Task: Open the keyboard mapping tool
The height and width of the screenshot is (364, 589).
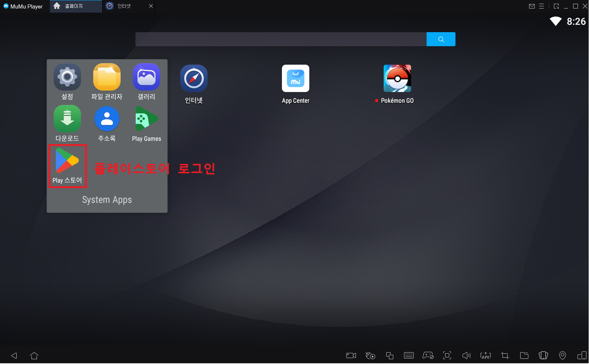Action: click(x=409, y=356)
